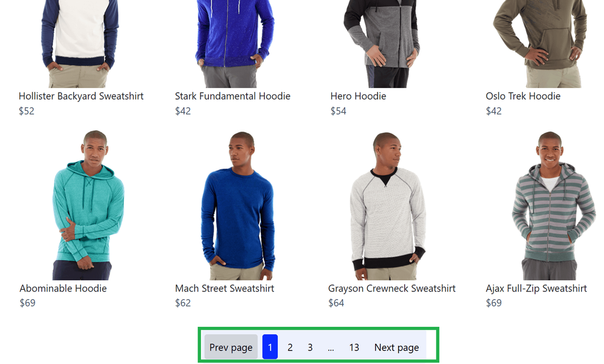Open the Oslo Trek Hoodie title link

click(x=523, y=96)
